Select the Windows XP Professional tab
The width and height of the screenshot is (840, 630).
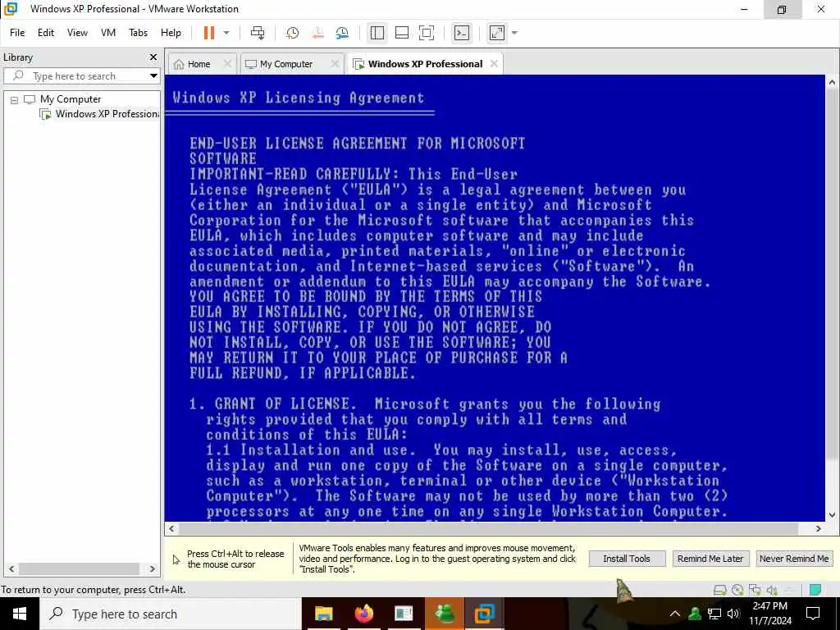[426, 64]
